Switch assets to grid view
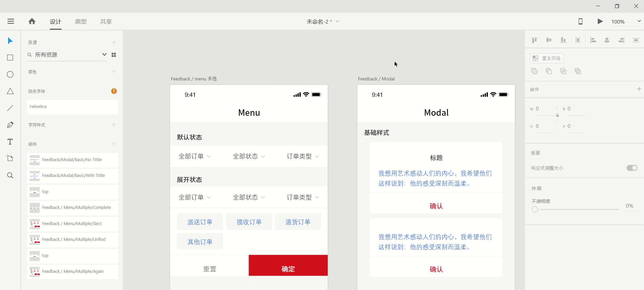Image resolution: width=644 pixels, height=290 pixels. 114,55
